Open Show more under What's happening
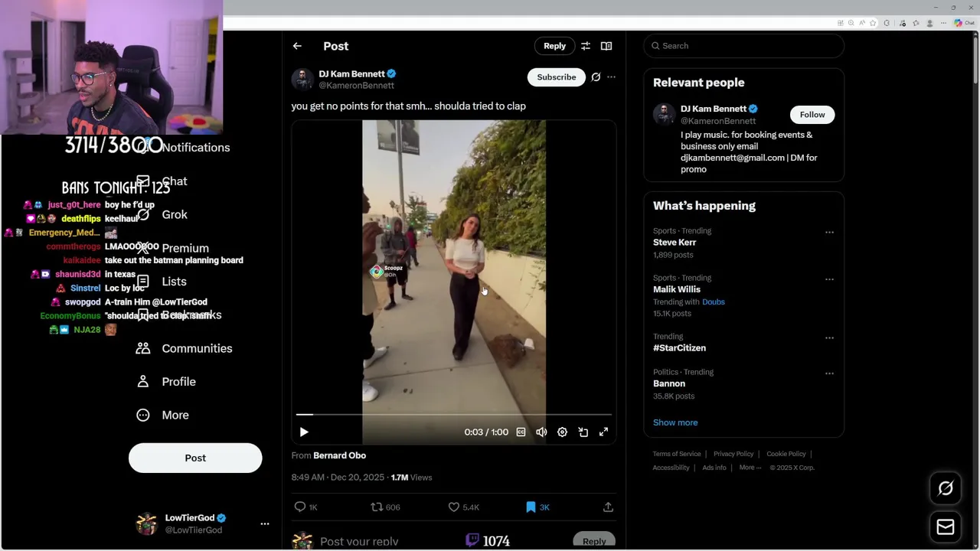The width and height of the screenshot is (980, 551). [675, 422]
